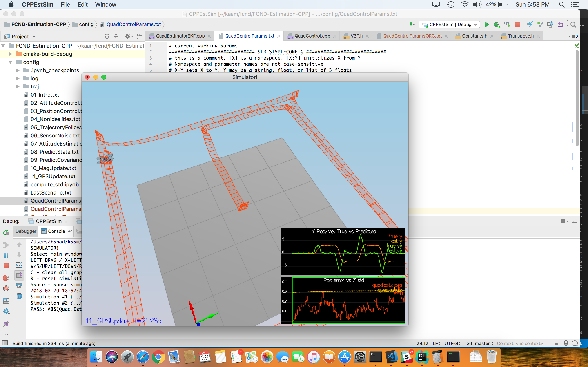The width and height of the screenshot is (588, 367).
Task: Open 10_MagUpdate.txt in project tree
Action: click(x=53, y=168)
